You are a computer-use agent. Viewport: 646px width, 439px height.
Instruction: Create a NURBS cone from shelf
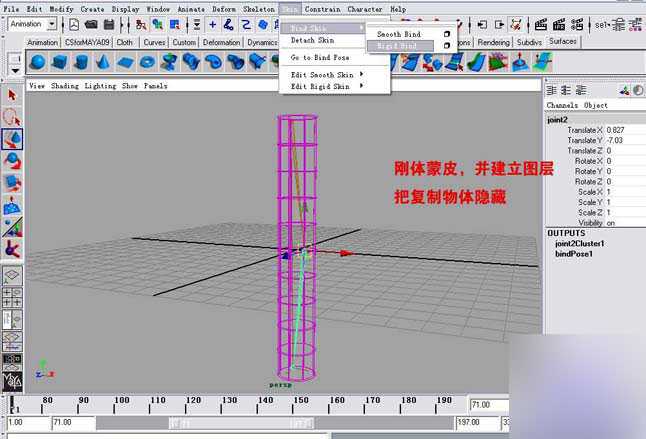point(103,62)
